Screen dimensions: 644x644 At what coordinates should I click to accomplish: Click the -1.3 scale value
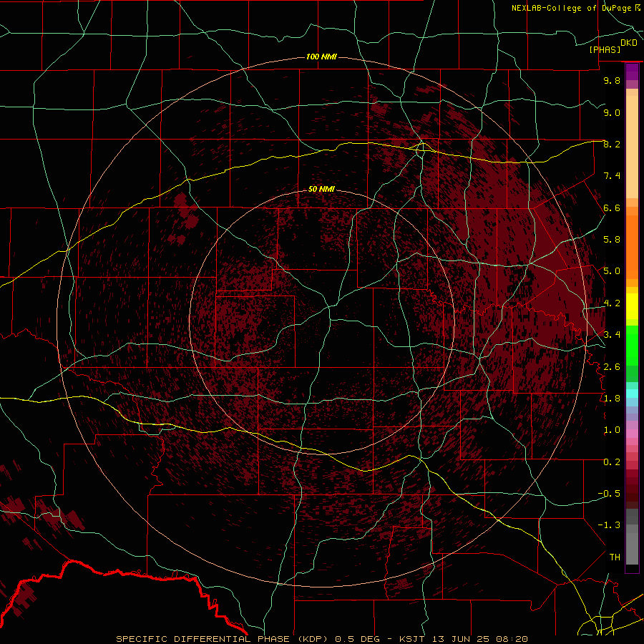pos(609,525)
